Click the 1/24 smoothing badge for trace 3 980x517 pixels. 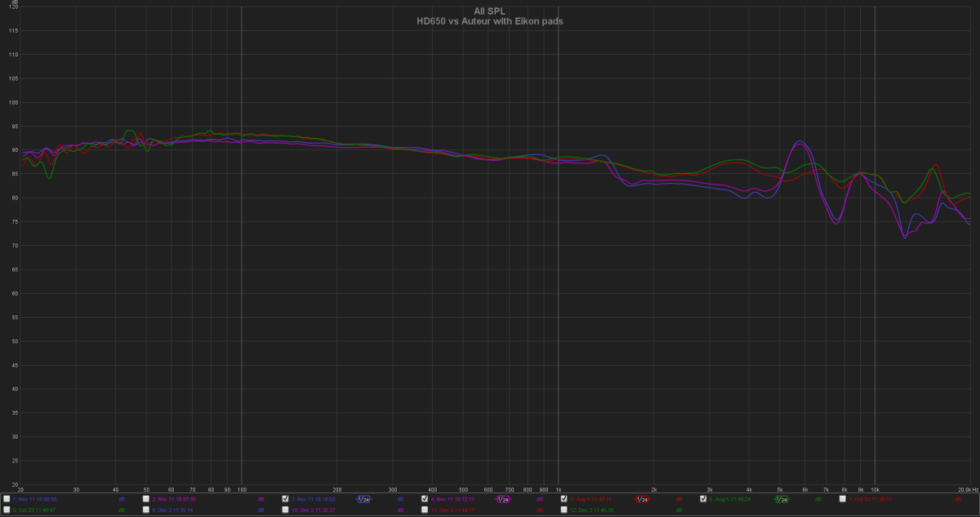[x=363, y=499]
